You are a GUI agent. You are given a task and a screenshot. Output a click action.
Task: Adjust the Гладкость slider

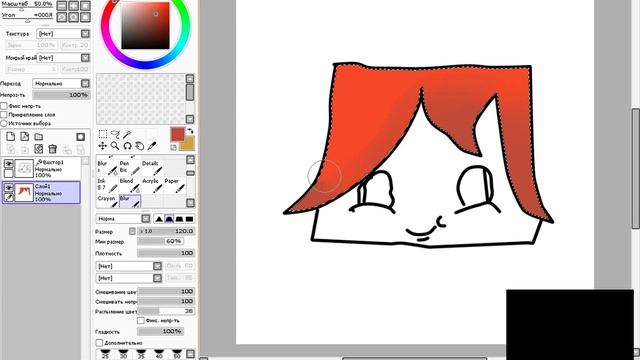160,332
